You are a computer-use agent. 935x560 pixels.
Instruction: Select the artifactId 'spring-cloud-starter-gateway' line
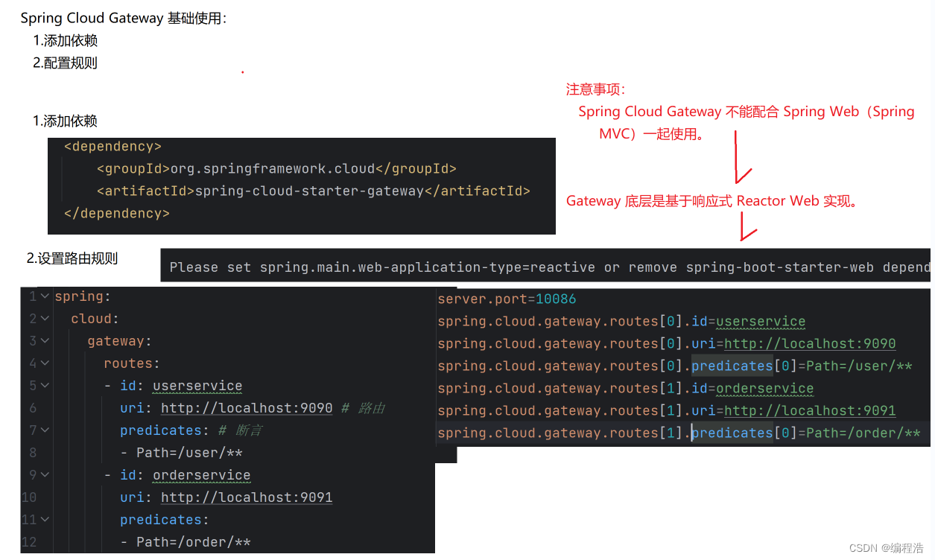pyautogui.click(x=313, y=191)
